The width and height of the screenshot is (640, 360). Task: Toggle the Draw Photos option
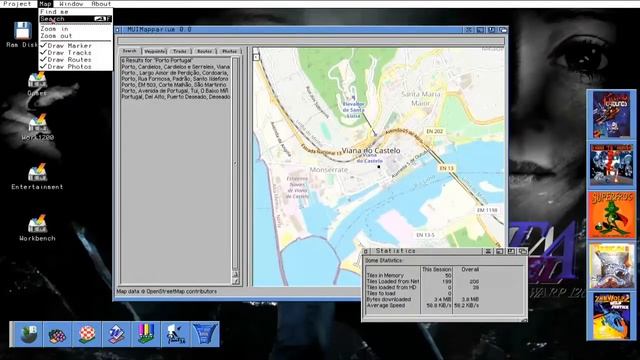76,67
